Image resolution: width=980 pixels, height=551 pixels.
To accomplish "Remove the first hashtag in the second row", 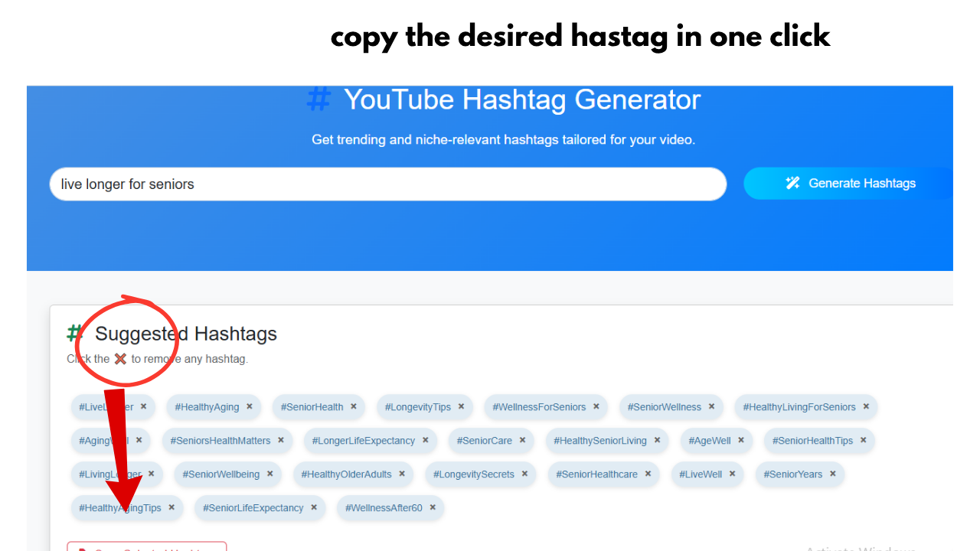I will (x=139, y=441).
